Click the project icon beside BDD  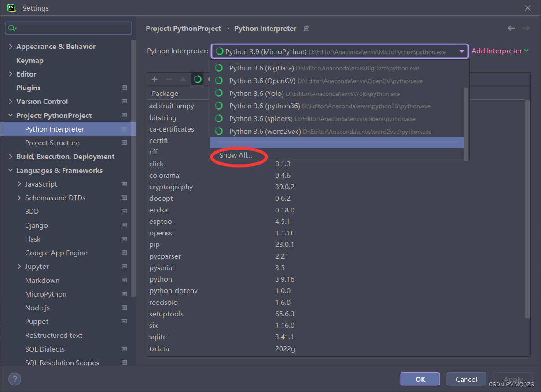[124, 212]
